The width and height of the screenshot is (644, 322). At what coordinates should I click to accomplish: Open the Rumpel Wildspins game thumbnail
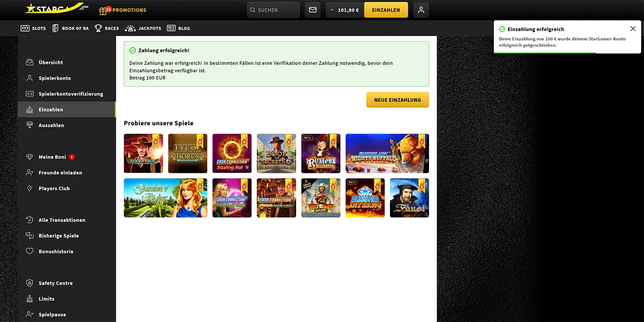click(321, 153)
